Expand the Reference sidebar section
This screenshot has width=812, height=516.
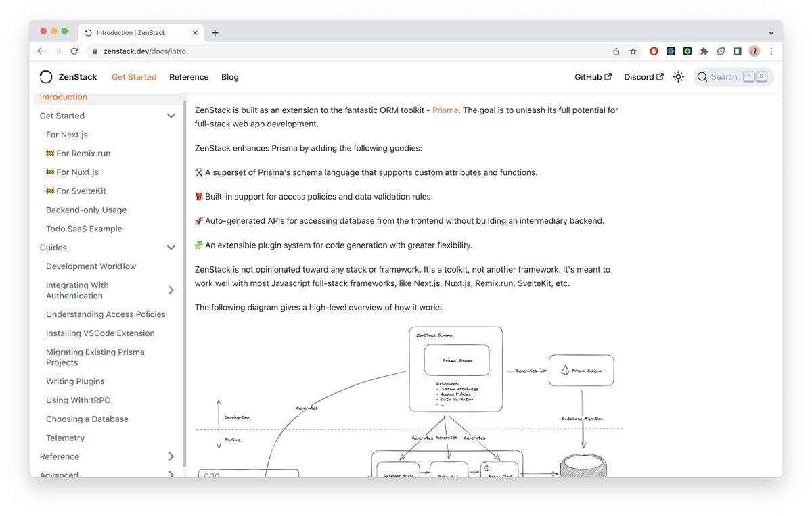tap(171, 456)
